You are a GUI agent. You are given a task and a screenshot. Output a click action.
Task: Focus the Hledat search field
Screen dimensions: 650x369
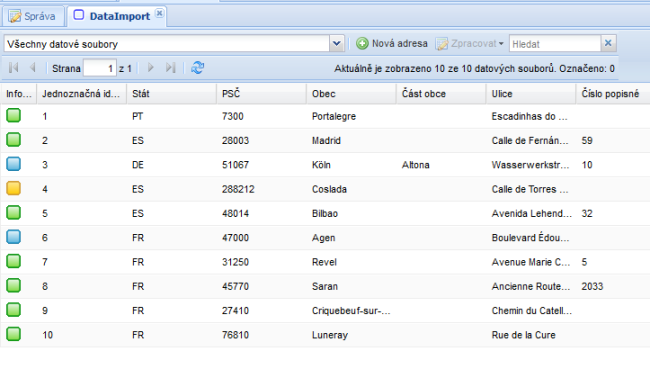555,44
